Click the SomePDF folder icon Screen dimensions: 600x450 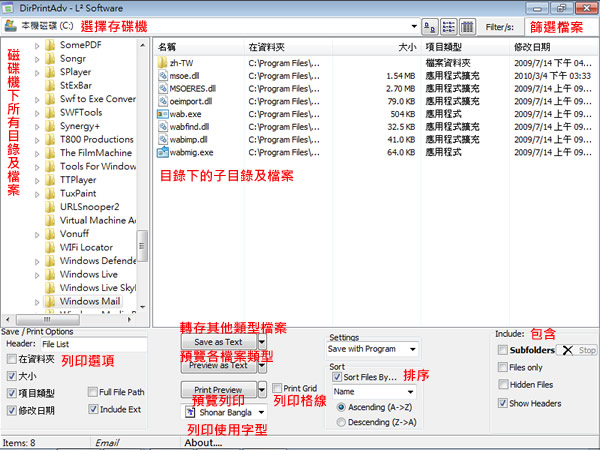[50, 45]
